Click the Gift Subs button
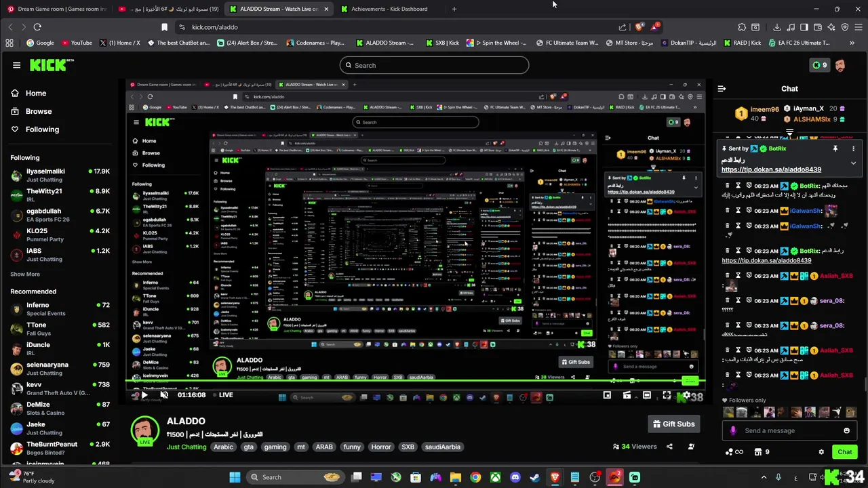The image size is (868, 488). coord(673,424)
